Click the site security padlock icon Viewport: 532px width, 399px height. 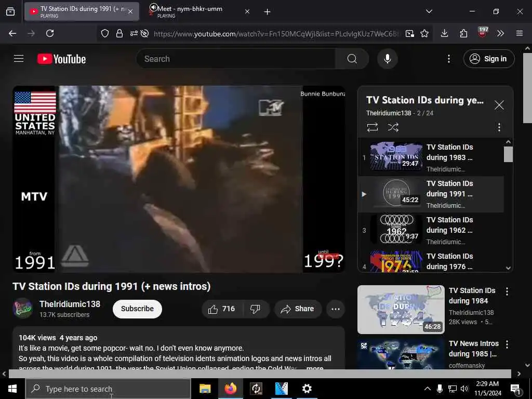click(x=119, y=33)
